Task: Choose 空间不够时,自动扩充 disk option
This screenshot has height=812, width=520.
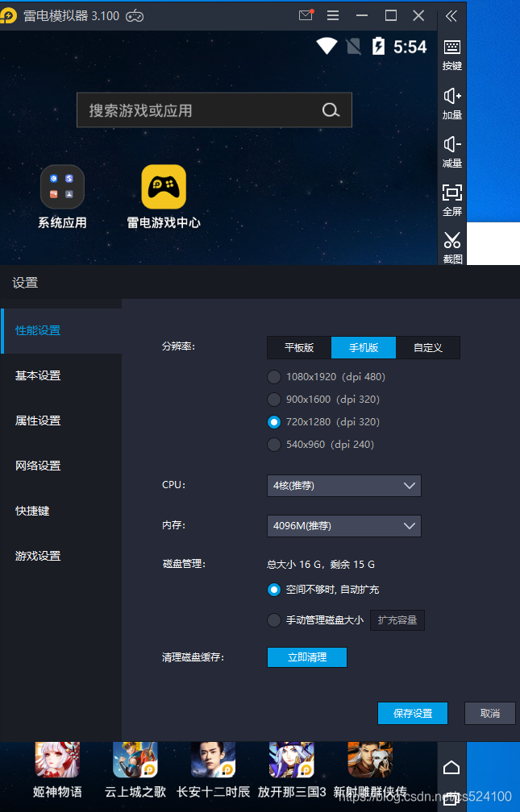Action: [x=274, y=590]
